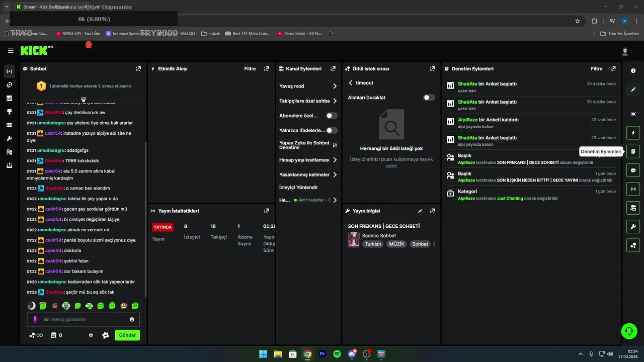This screenshot has width=644, height=362.
Task: Toggle the lightning activity feed widget icon
Action: (x=633, y=133)
